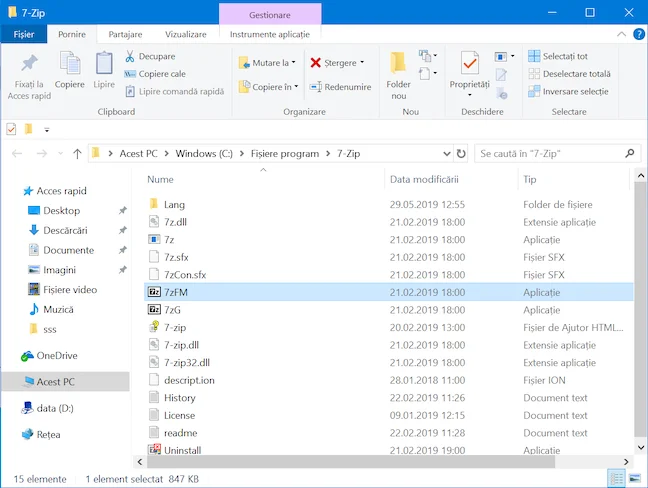
Task: Click Selectați tot
Action: point(557,56)
